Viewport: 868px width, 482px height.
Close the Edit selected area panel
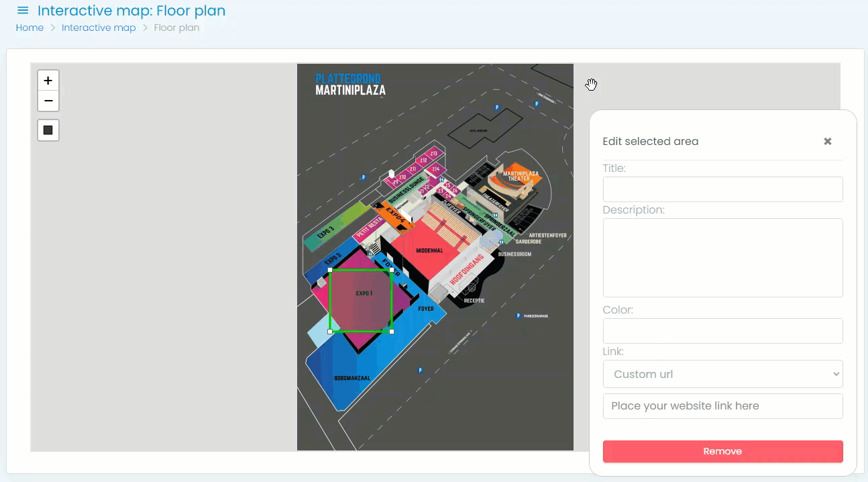tap(828, 141)
